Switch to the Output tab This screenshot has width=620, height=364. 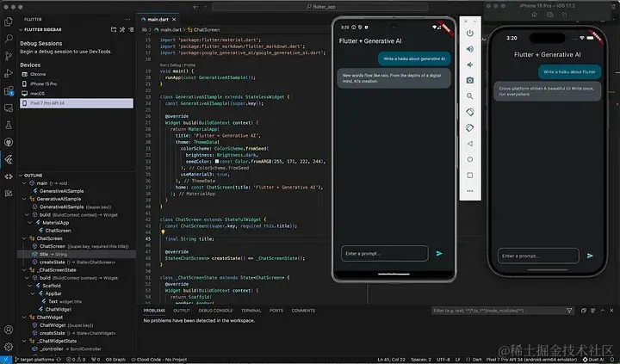click(182, 311)
